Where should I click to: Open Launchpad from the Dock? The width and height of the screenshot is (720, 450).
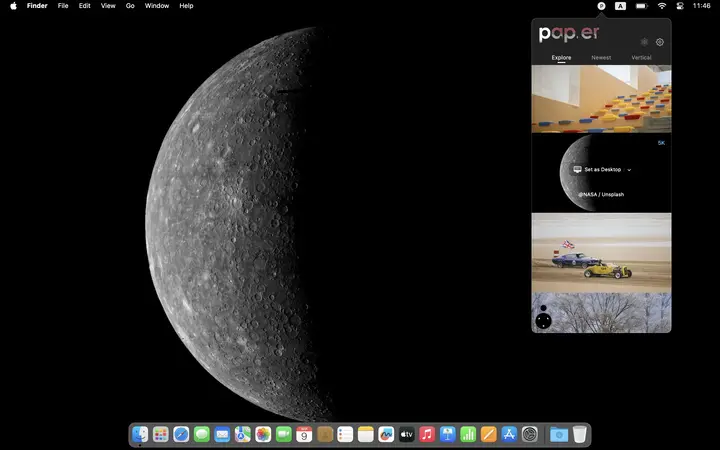(x=161, y=434)
